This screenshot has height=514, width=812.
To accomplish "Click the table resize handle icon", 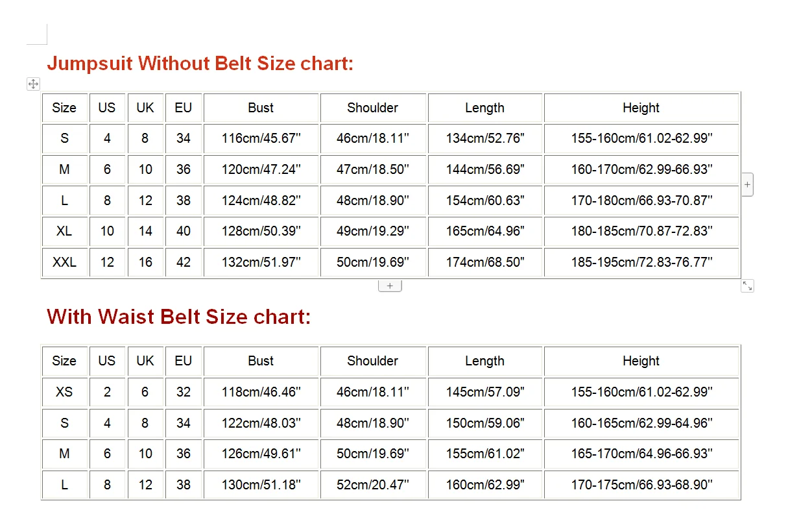I will [x=747, y=286].
